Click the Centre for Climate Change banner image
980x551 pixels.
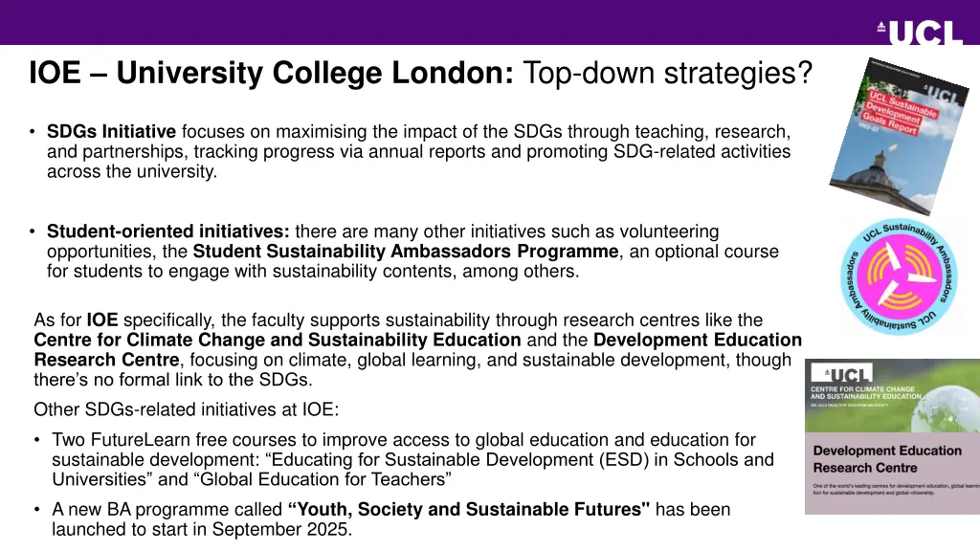(x=892, y=396)
